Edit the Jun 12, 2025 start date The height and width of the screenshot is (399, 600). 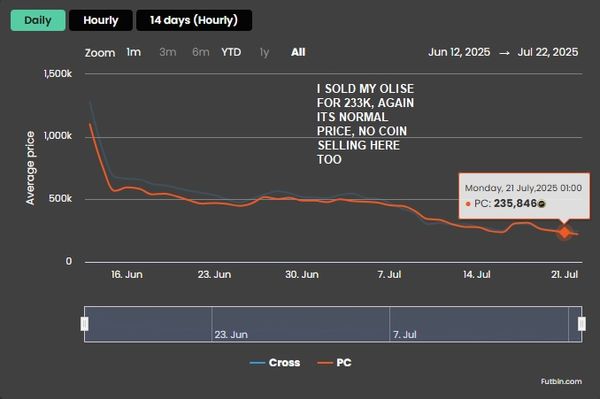459,52
